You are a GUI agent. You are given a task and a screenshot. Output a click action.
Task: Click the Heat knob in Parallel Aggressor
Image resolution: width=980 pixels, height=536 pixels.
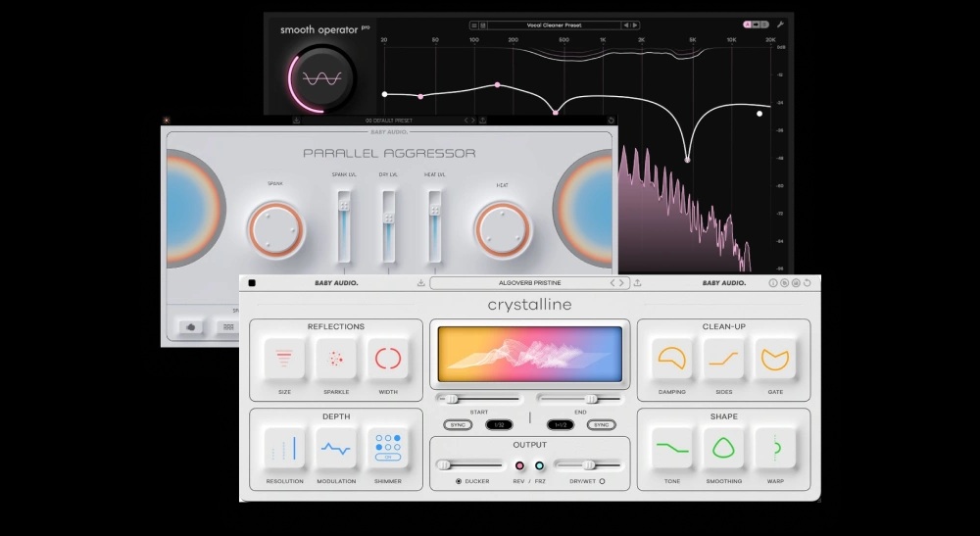click(503, 230)
